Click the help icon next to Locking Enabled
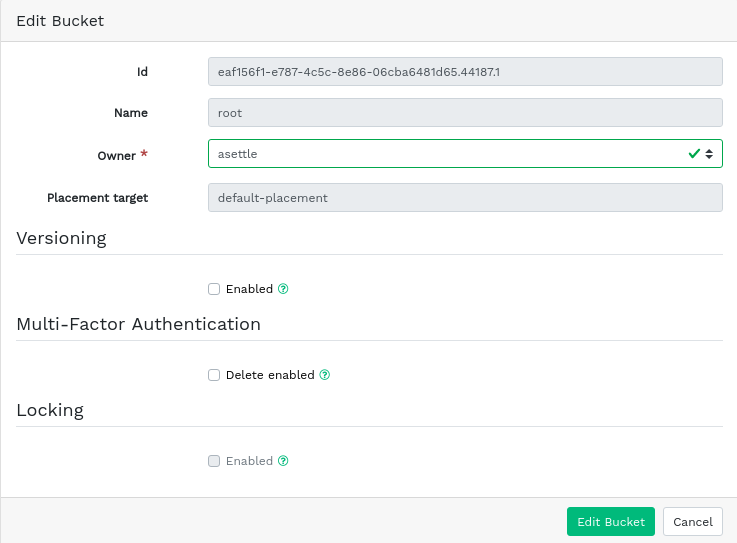The height and width of the screenshot is (543, 737). pos(283,461)
